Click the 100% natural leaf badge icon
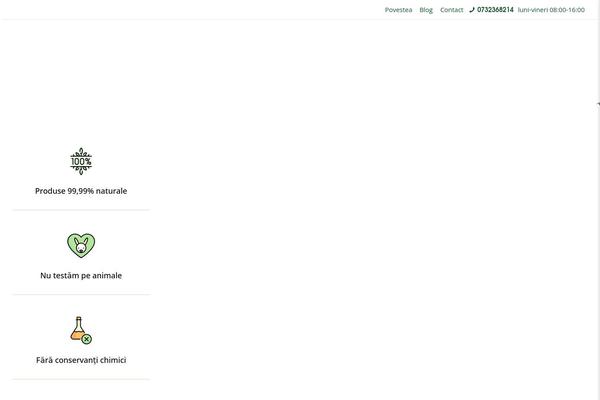The width and height of the screenshot is (600, 400). [81, 161]
